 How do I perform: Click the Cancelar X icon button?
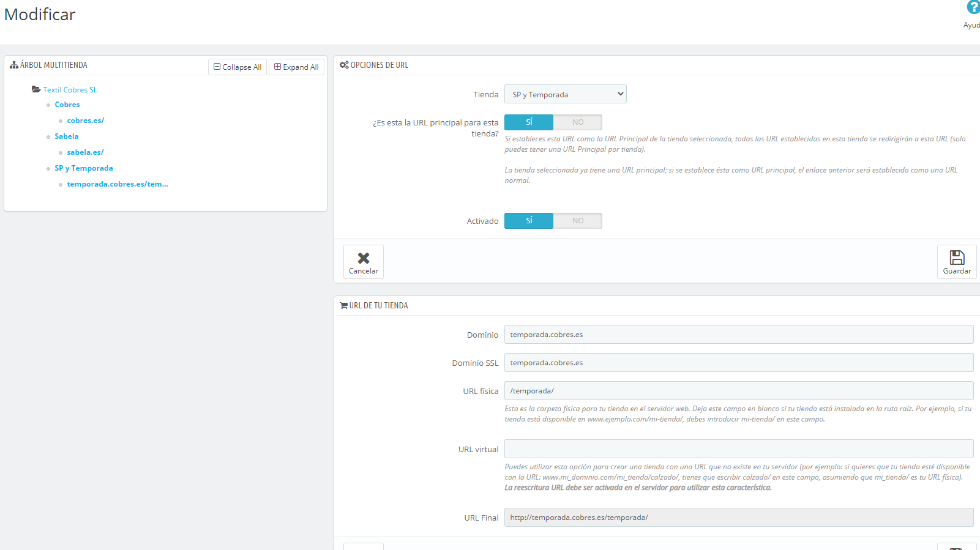pos(364,262)
